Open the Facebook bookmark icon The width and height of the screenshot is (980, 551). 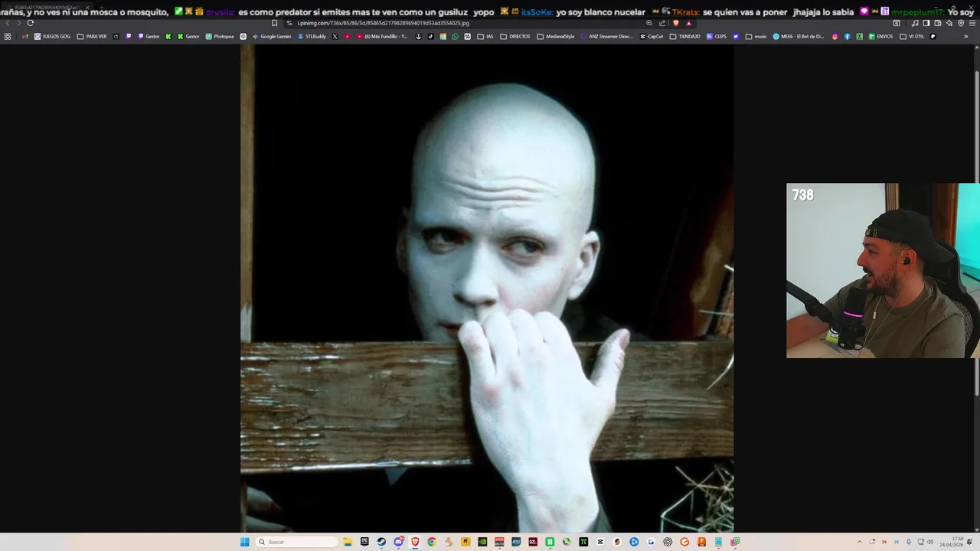[x=848, y=36]
